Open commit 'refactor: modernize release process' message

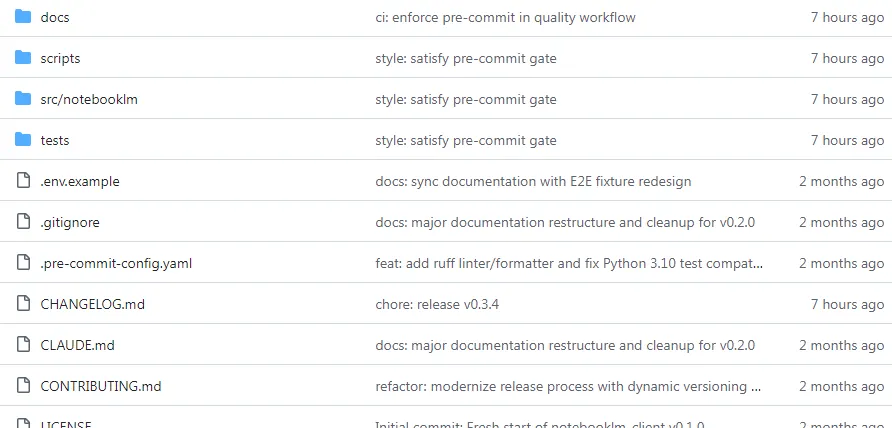(568, 386)
